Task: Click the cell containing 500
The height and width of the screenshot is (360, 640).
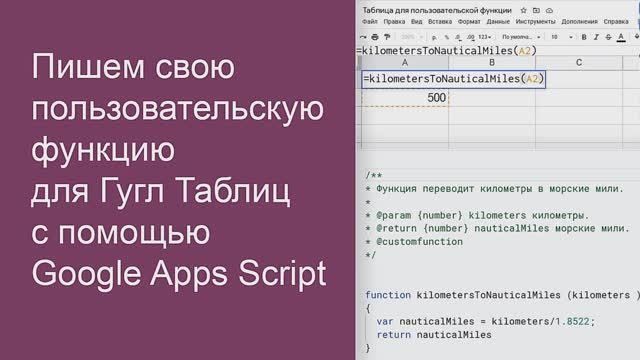Action: coord(405,98)
